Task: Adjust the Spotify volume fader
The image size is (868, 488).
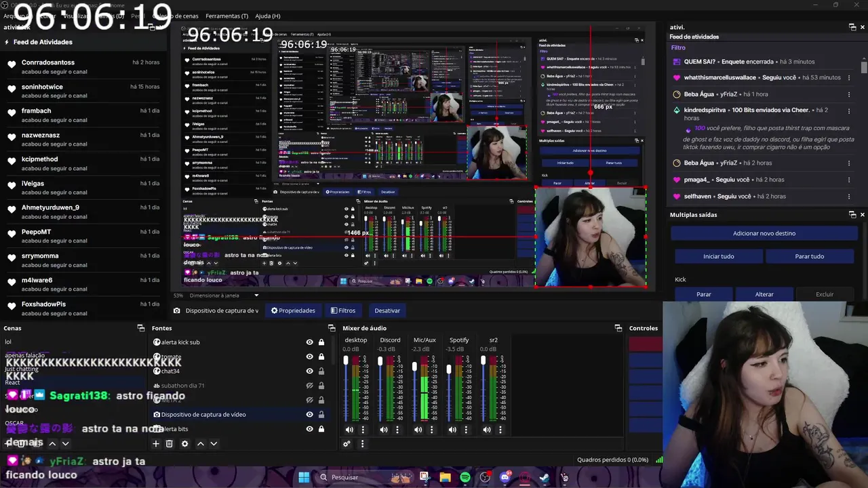Action: 449,369
